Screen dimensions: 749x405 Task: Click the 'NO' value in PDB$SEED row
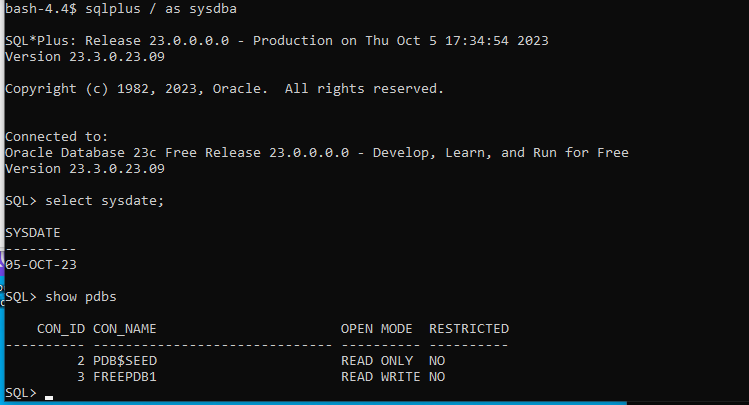pos(437,361)
